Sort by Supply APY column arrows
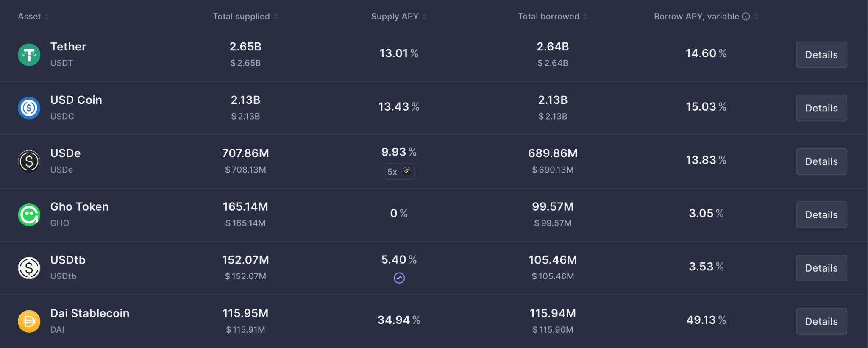Screen dimensions: 868x348 424,17
